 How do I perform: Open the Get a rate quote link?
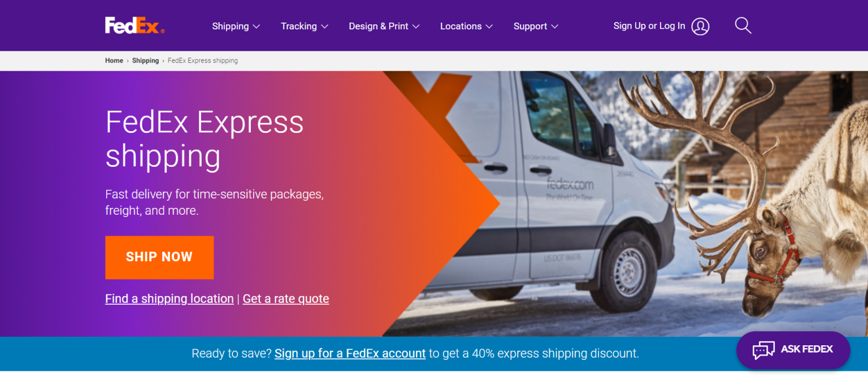coord(286,298)
